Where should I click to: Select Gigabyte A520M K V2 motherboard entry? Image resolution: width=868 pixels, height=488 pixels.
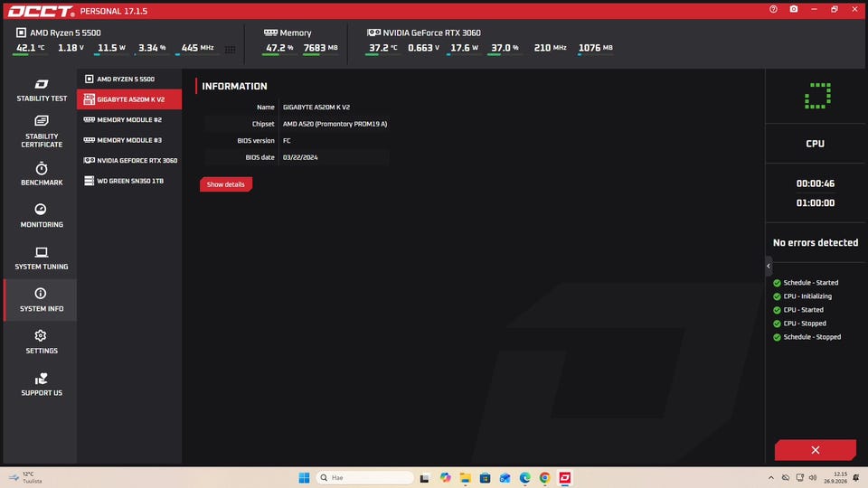tap(129, 99)
